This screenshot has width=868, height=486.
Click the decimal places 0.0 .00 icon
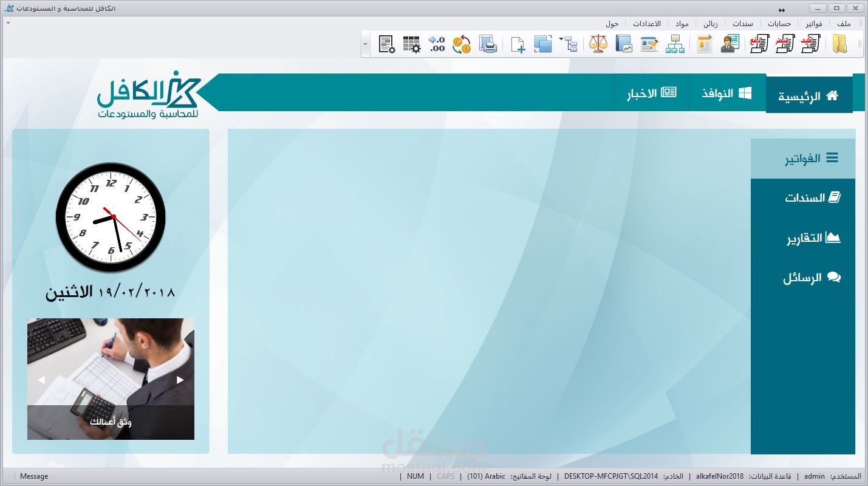click(437, 44)
